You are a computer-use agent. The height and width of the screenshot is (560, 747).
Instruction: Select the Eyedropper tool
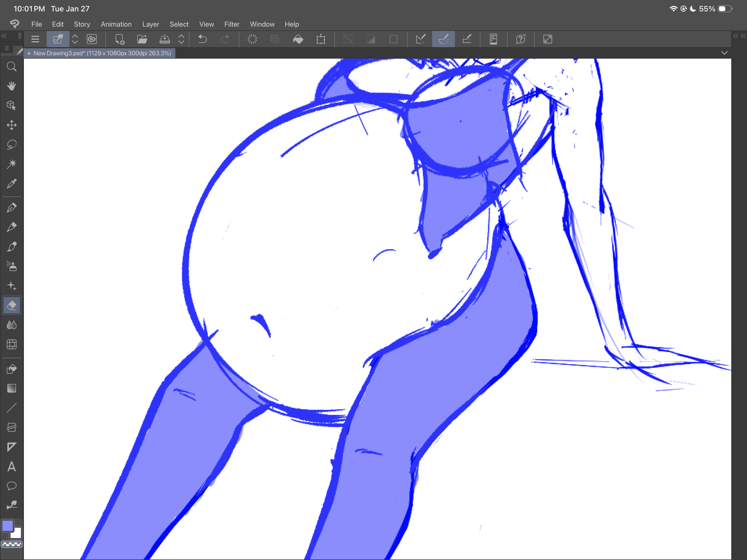11,184
